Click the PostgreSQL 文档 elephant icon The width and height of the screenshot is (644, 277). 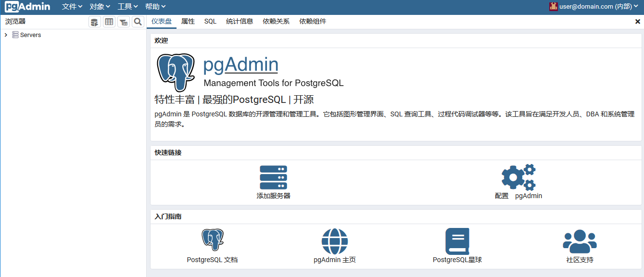click(x=213, y=239)
